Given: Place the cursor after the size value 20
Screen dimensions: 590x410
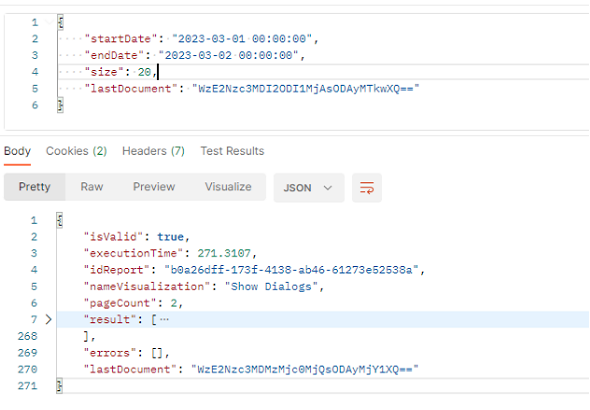Looking at the screenshot, I should coord(151,72).
